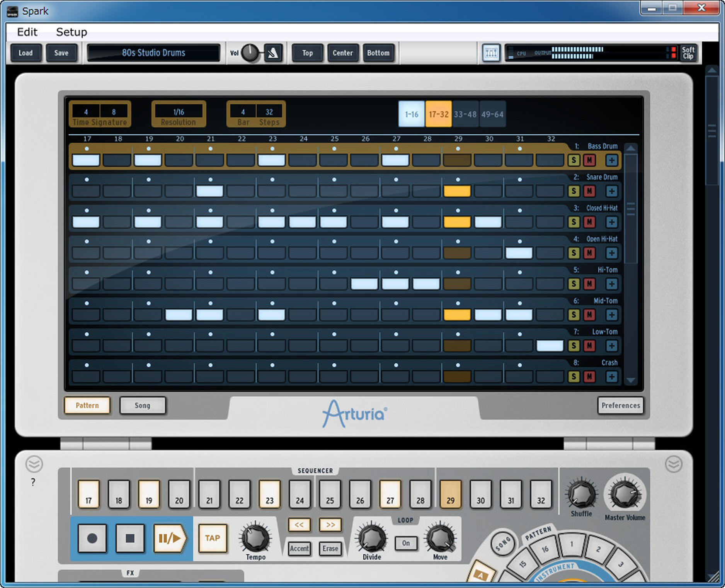
Task: Jump to Bottom panel view
Action: (x=378, y=53)
